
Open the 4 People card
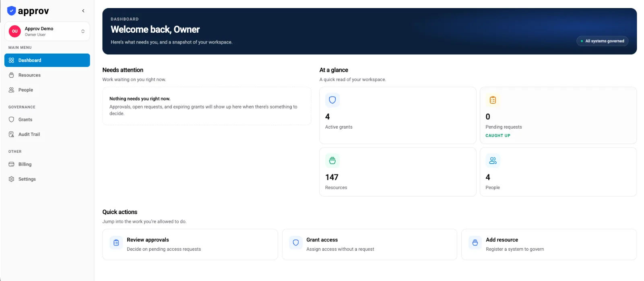[x=558, y=172]
